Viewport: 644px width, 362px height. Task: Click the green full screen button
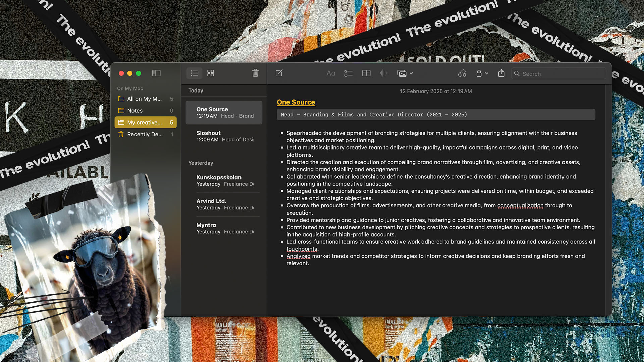coord(139,73)
